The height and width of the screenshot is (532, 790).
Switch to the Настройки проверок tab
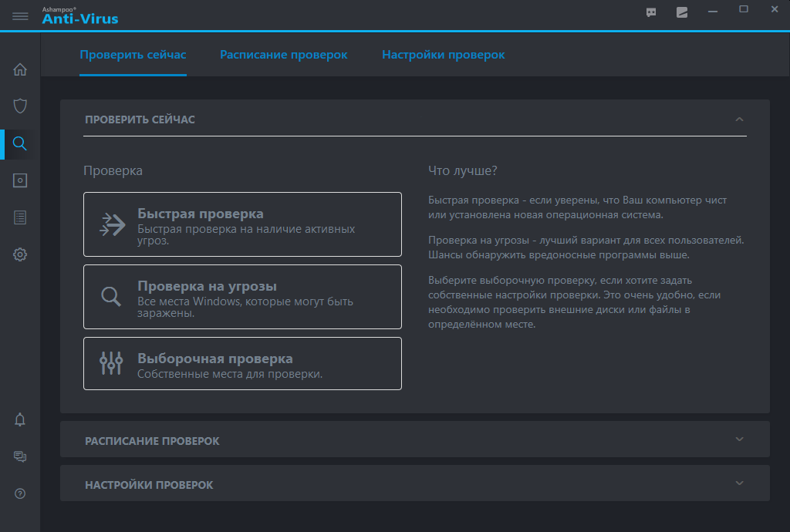pos(443,55)
